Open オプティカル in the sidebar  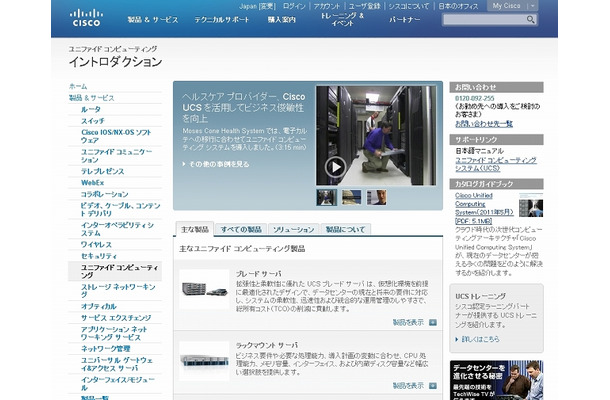coord(98,306)
